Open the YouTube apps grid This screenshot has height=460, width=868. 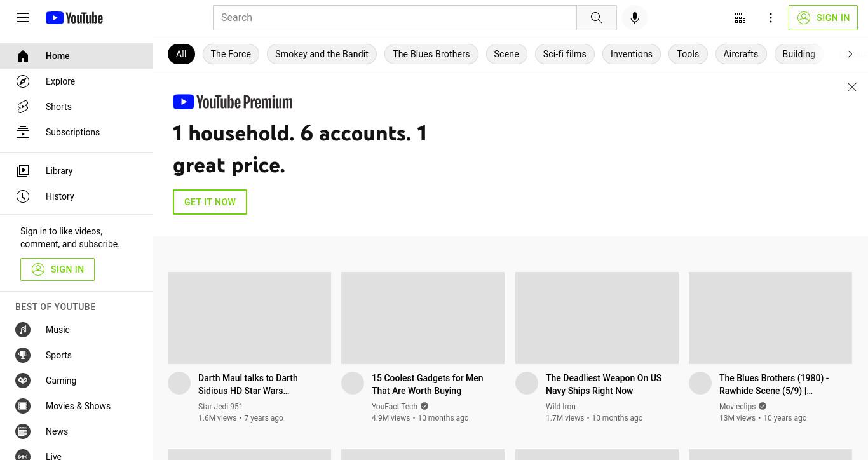(740, 18)
